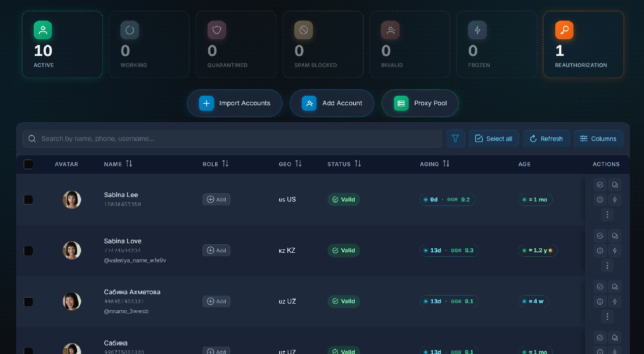Click the @nname_3wwsb username
This screenshot has height=354, width=644.
(x=126, y=311)
